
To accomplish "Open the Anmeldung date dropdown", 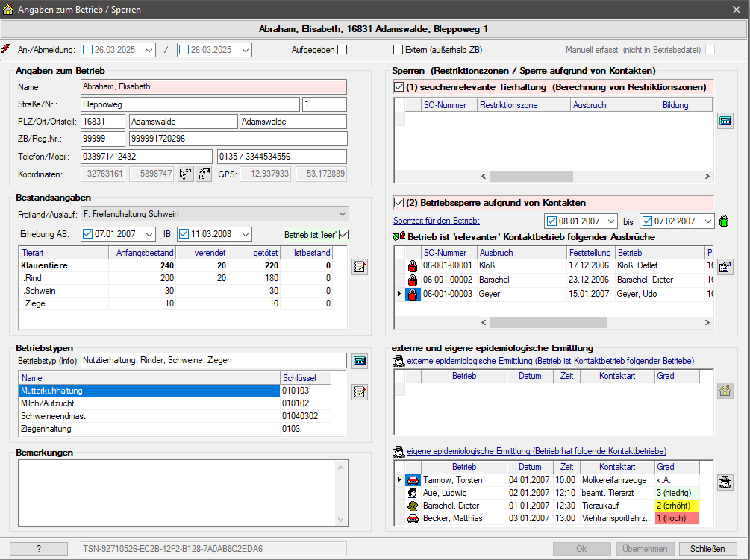I will tap(149, 50).
